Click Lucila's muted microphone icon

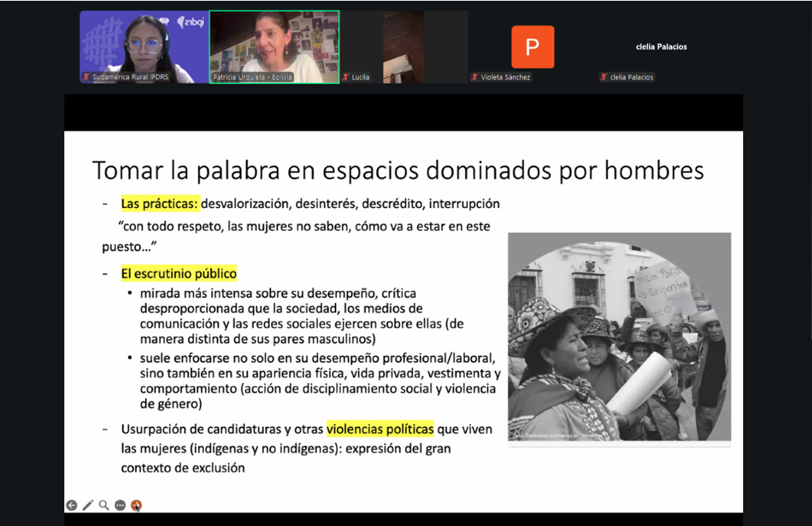[x=346, y=77]
